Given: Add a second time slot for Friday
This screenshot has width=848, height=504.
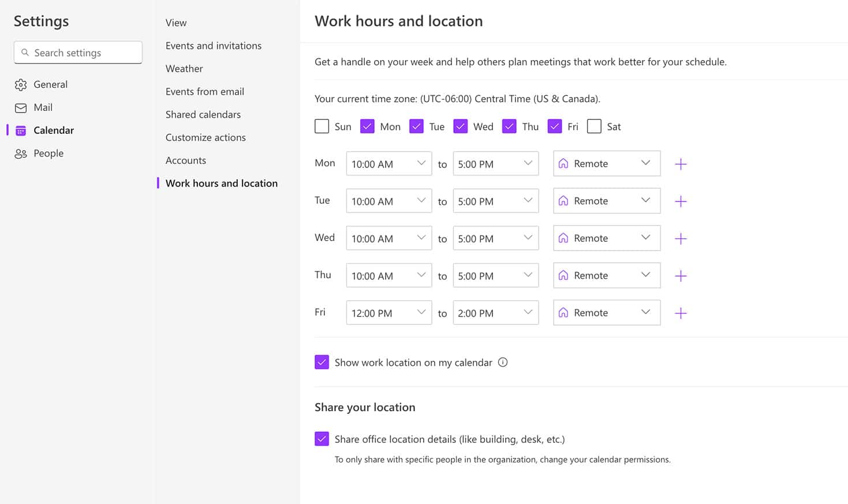Looking at the screenshot, I should [681, 313].
